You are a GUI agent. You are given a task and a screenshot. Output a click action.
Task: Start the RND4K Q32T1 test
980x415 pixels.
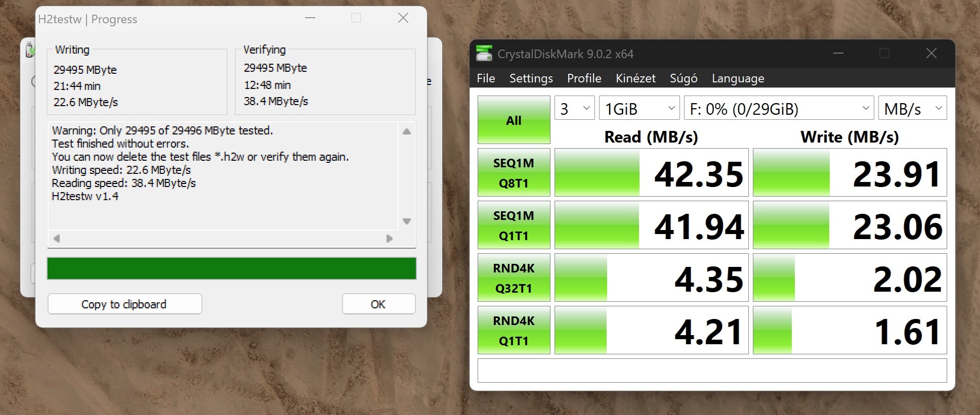tap(514, 278)
